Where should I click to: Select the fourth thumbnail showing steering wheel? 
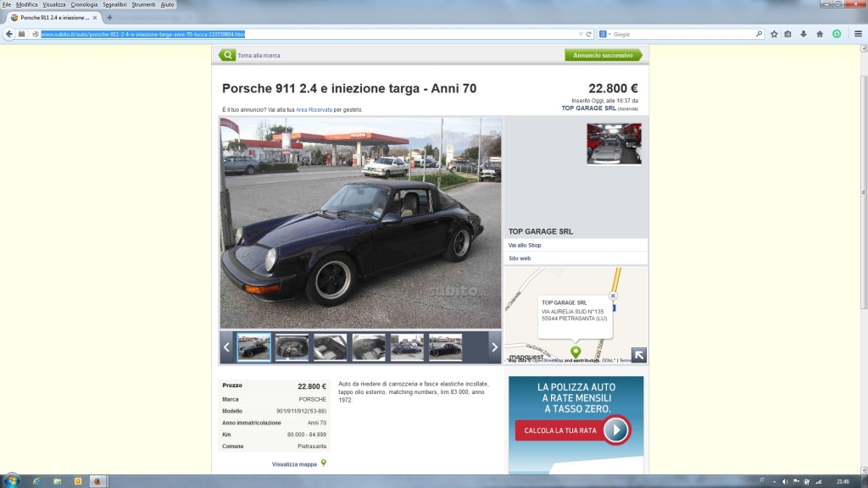pos(369,347)
